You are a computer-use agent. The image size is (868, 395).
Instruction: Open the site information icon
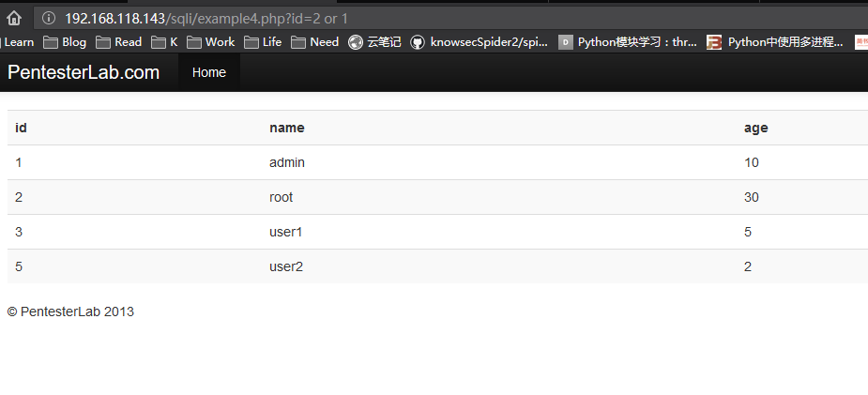49,18
